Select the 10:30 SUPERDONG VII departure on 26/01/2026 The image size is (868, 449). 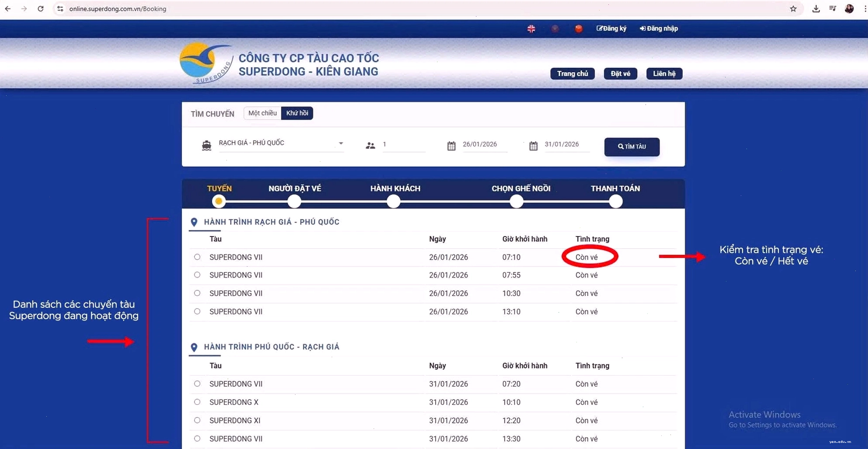(x=197, y=293)
